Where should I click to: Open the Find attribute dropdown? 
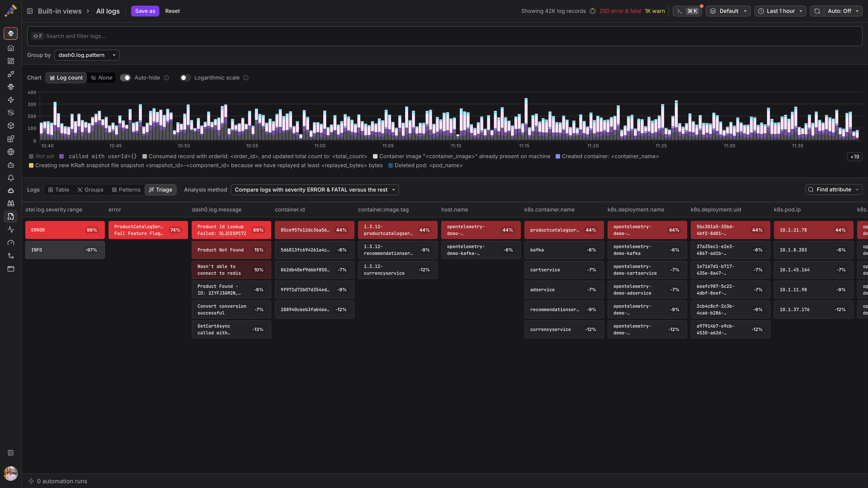[x=834, y=190]
